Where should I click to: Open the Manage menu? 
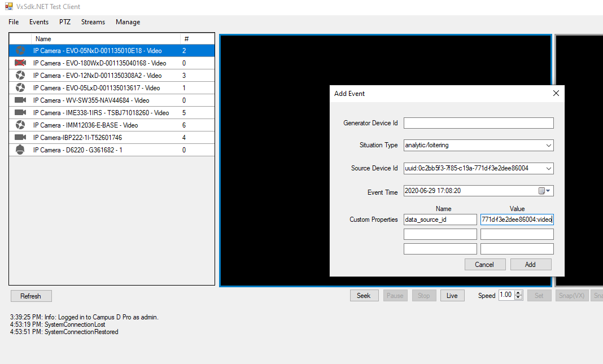tap(128, 22)
